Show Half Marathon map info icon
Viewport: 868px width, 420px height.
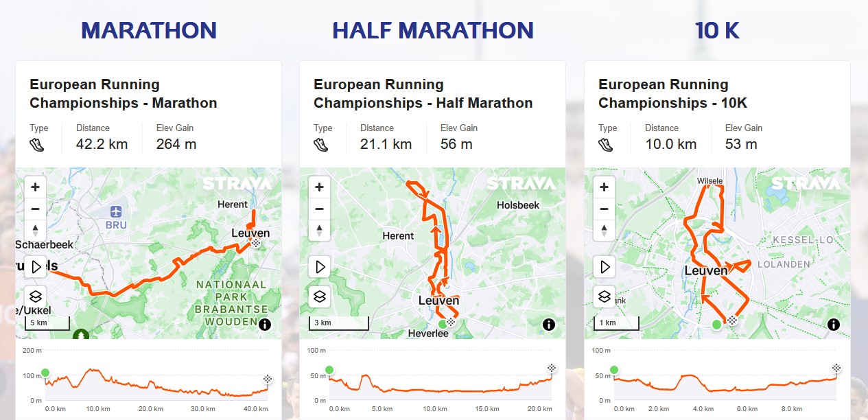(x=549, y=325)
